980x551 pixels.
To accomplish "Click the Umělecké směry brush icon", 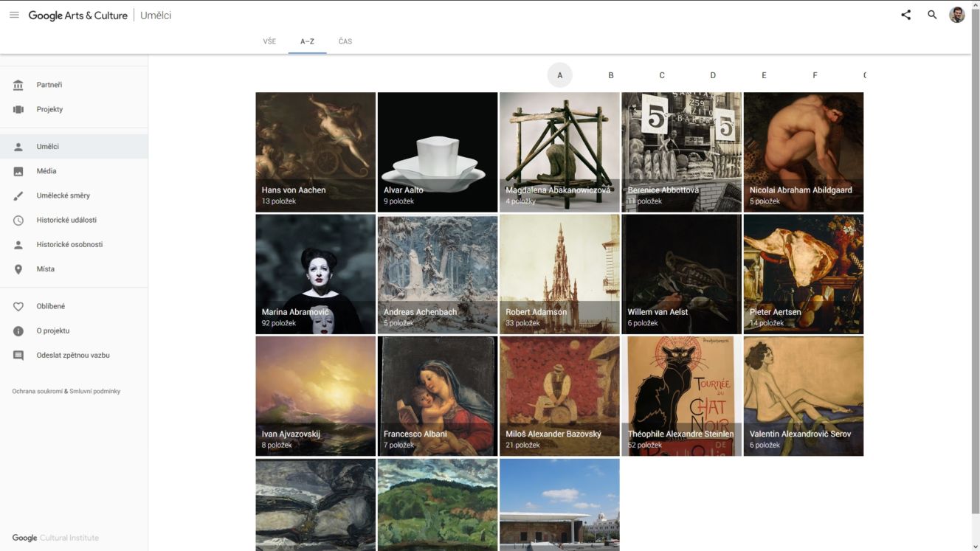I will [x=18, y=195].
